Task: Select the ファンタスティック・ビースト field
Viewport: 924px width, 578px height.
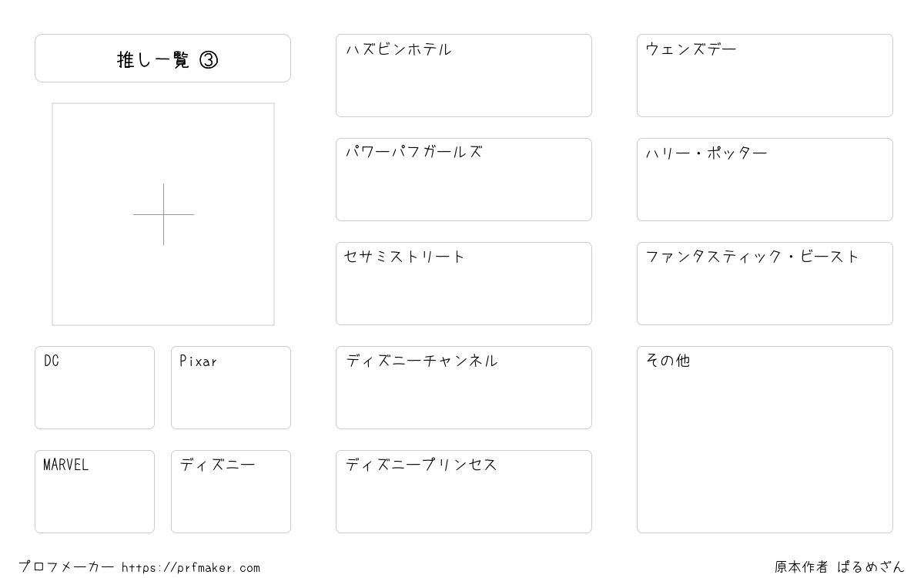Action: tap(765, 284)
